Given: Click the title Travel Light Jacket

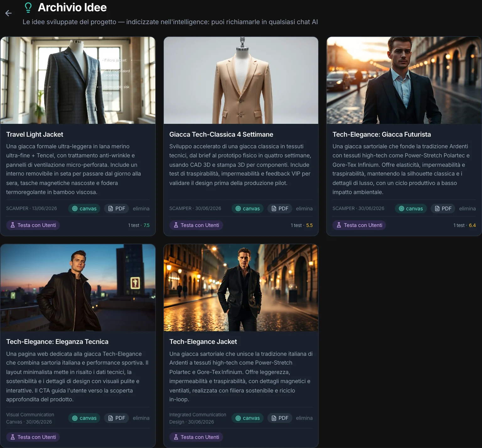Looking at the screenshot, I should point(35,134).
